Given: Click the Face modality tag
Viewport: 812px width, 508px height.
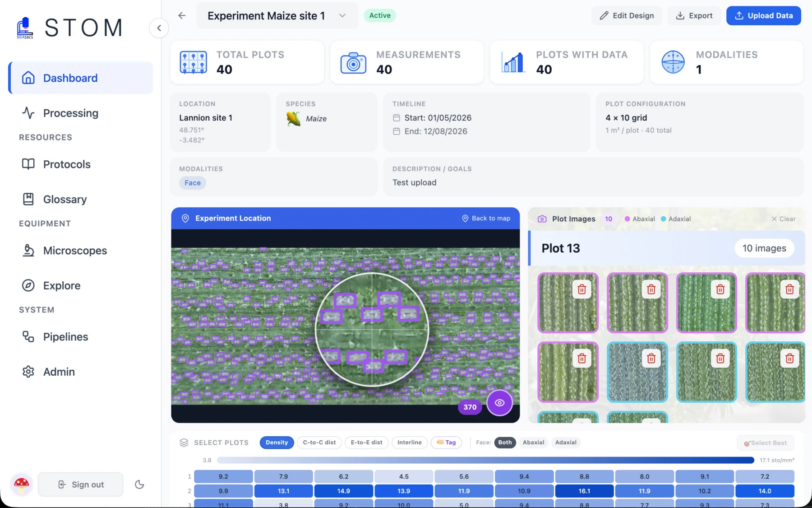Looking at the screenshot, I should (x=193, y=183).
